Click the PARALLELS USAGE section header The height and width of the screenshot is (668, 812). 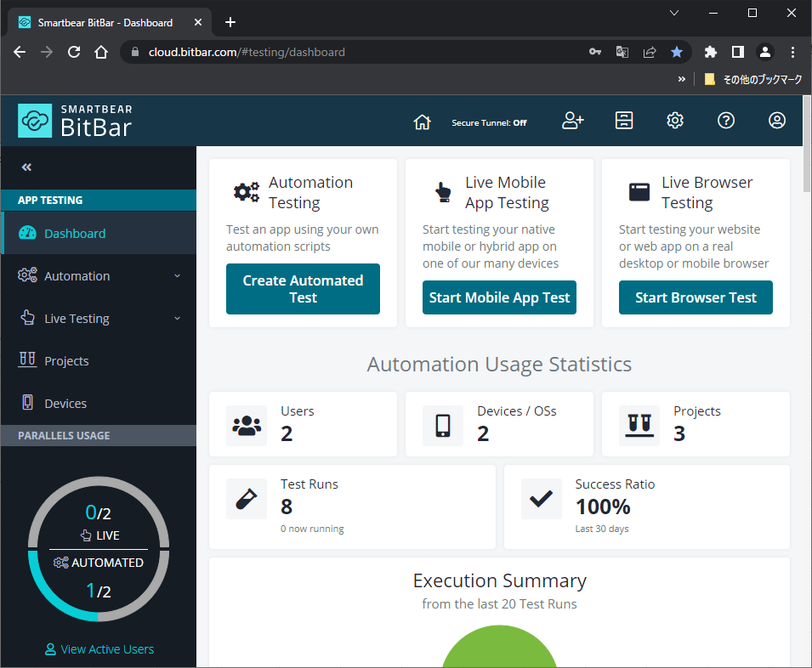[x=99, y=436]
